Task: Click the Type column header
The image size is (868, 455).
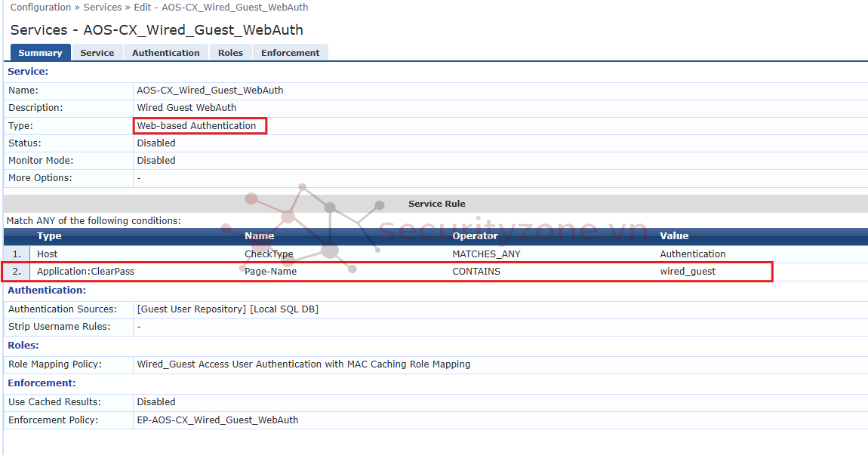Action: 49,236
